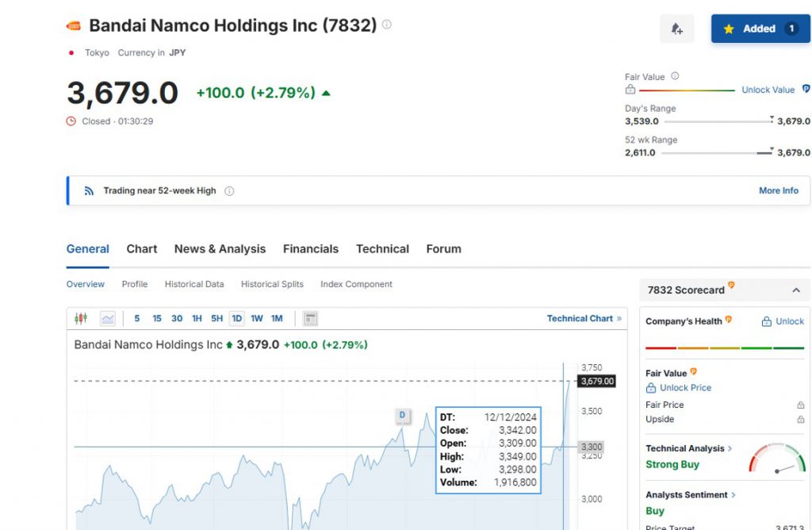Image resolution: width=812 pixels, height=530 pixels.
Task: Select the 1M chart interval
Action: (x=277, y=319)
